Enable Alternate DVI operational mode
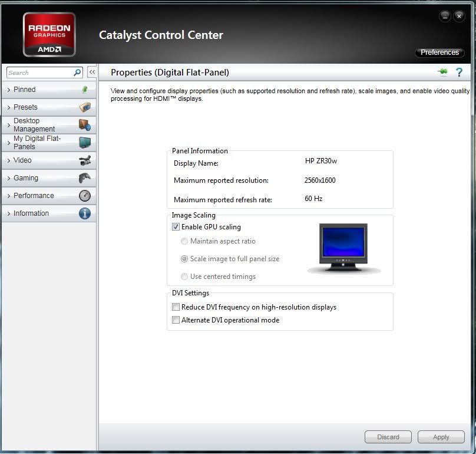Screen dimensions: 476x454 click(x=176, y=320)
